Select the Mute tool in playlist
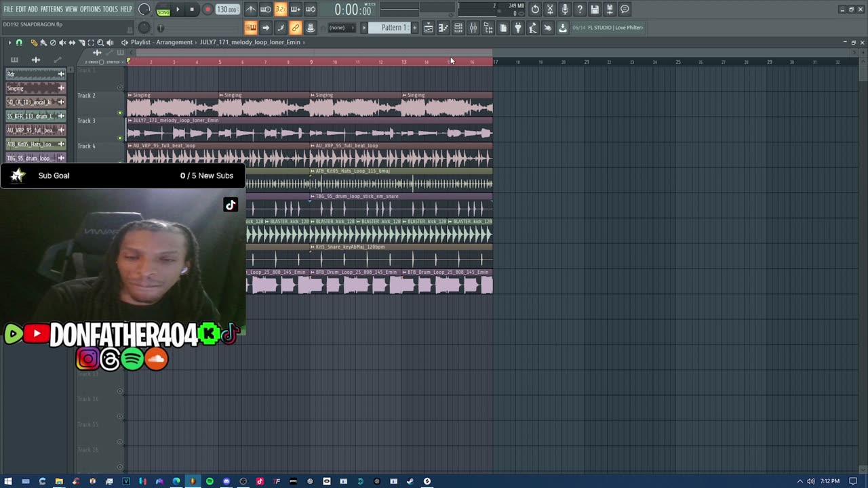The height and width of the screenshot is (488, 868). (x=62, y=43)
